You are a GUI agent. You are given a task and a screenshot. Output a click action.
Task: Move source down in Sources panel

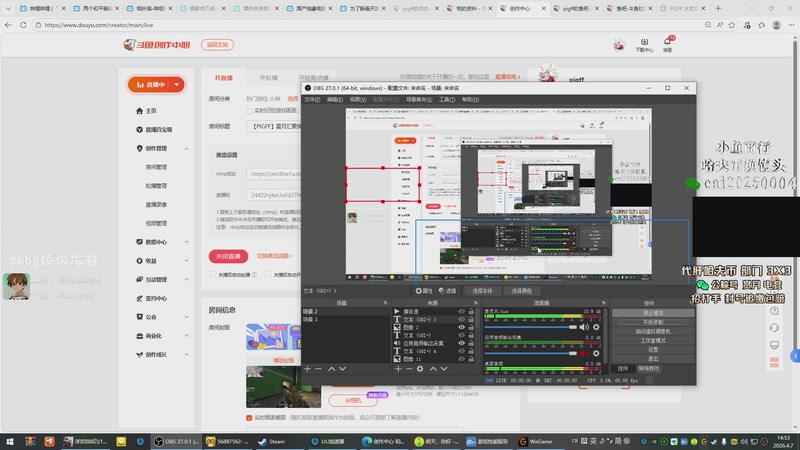pos(444,369)
